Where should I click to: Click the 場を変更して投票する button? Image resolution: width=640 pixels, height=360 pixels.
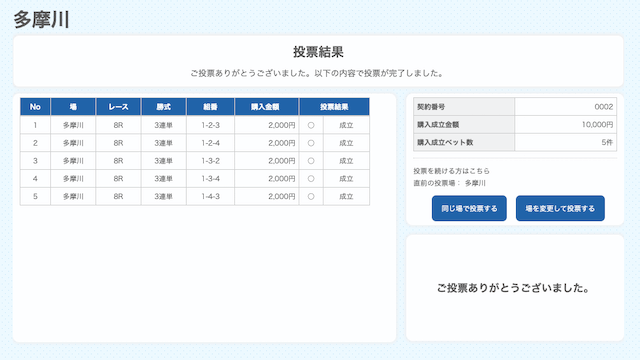tap(560, 208)
